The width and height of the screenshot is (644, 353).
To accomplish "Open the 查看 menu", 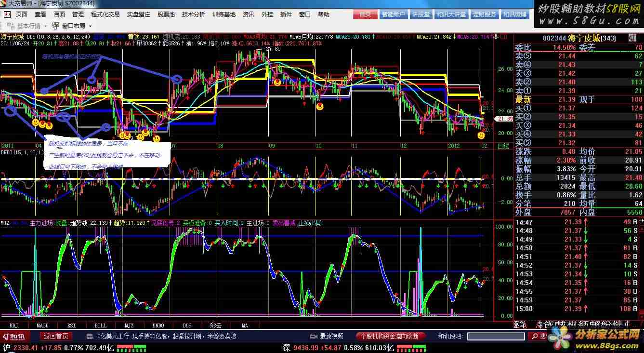I will tap(40, 14).
